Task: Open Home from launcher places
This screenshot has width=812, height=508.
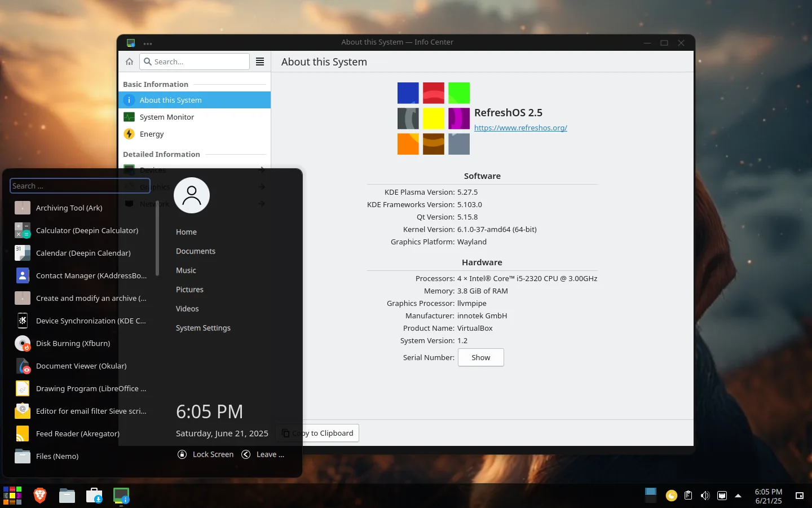Action: [x=186, y=232]
